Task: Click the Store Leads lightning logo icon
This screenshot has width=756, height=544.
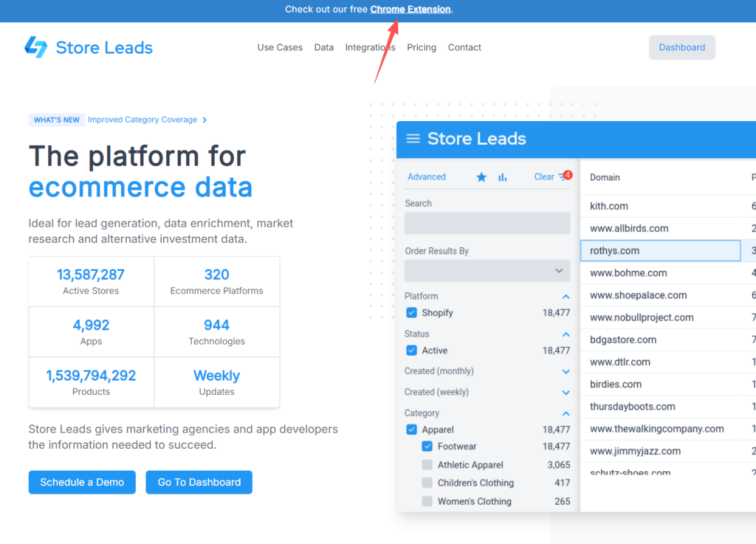Action: tap(36, 48)
